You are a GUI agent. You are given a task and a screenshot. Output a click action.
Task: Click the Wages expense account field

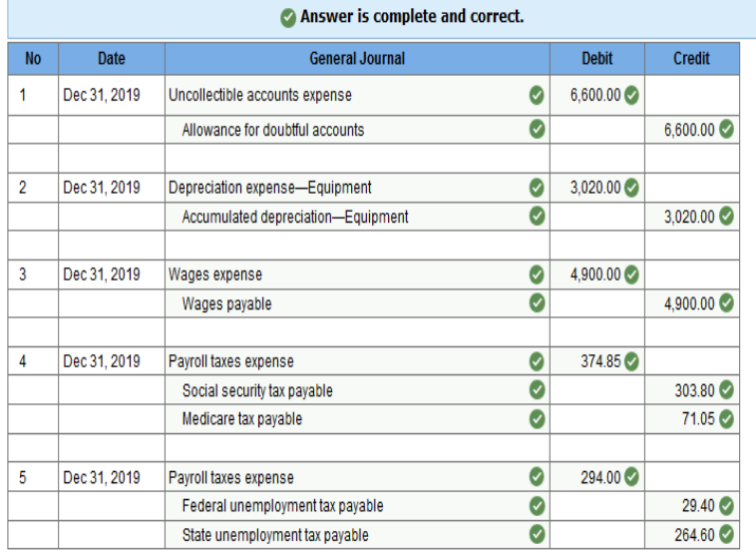click(357, 275)
